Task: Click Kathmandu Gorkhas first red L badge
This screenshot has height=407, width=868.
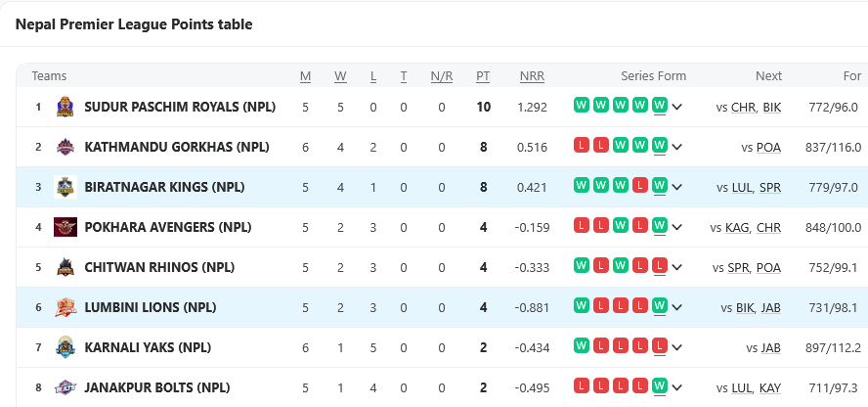Action: (582, 145)
